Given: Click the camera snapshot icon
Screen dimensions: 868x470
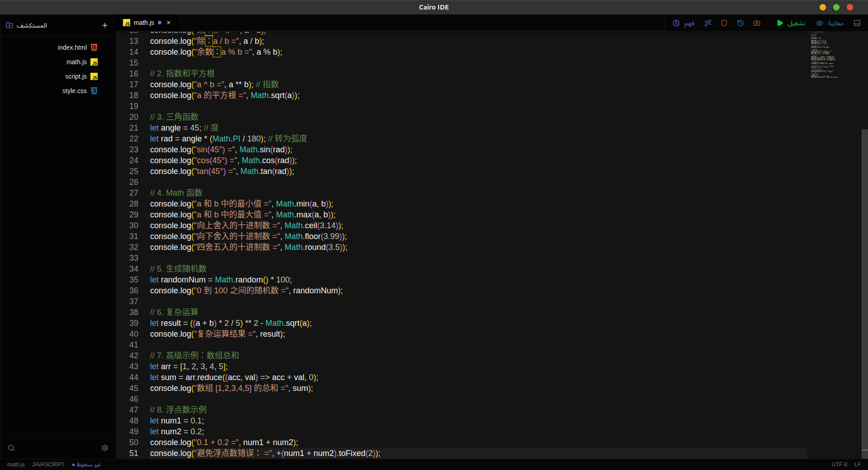Looking at the screenshot, I should click(757, 23).
